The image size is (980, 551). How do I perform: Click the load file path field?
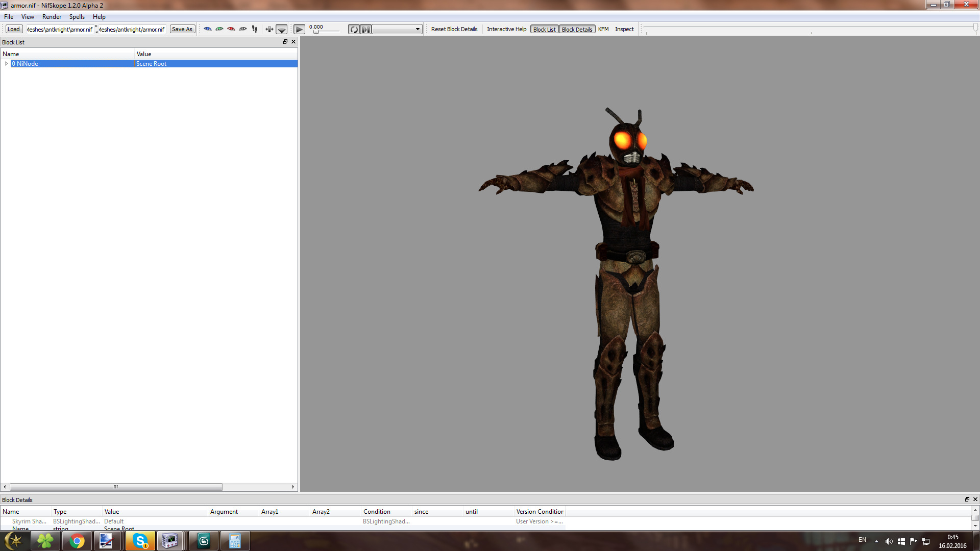[60, 29]
